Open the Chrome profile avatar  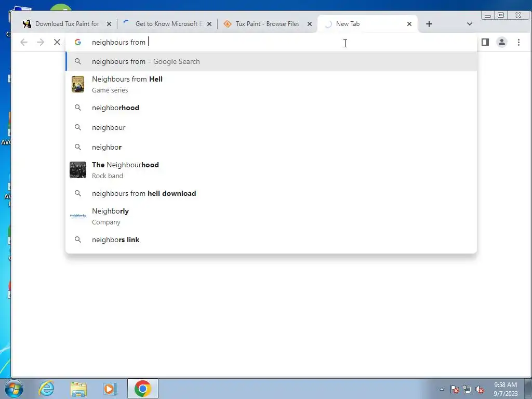pos(502,42)
